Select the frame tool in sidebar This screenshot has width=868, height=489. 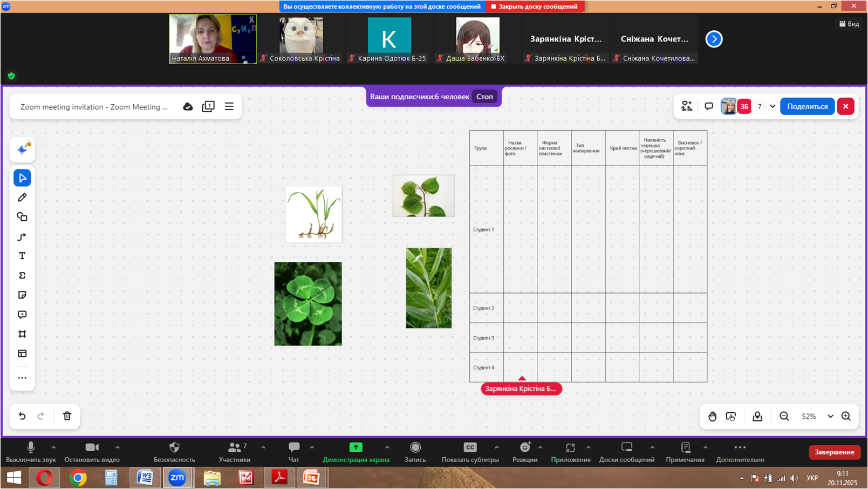tap(22, 334)
